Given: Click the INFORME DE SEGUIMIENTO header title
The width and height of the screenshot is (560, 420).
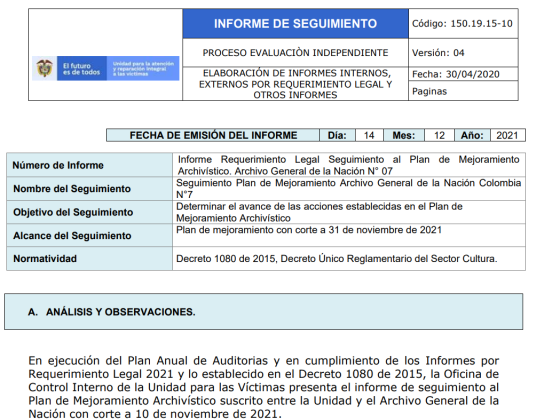Looking at the screenshot, I should click(295, 24).
